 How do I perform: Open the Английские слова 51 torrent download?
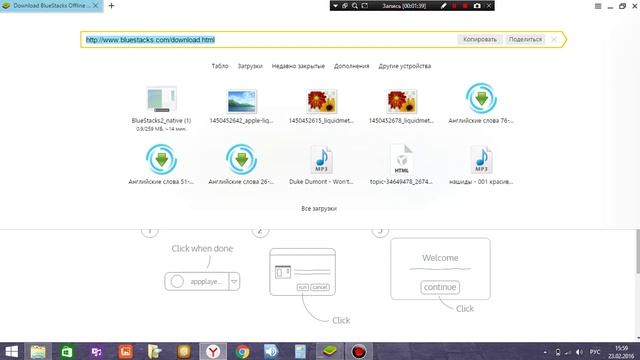coord(161,165)
